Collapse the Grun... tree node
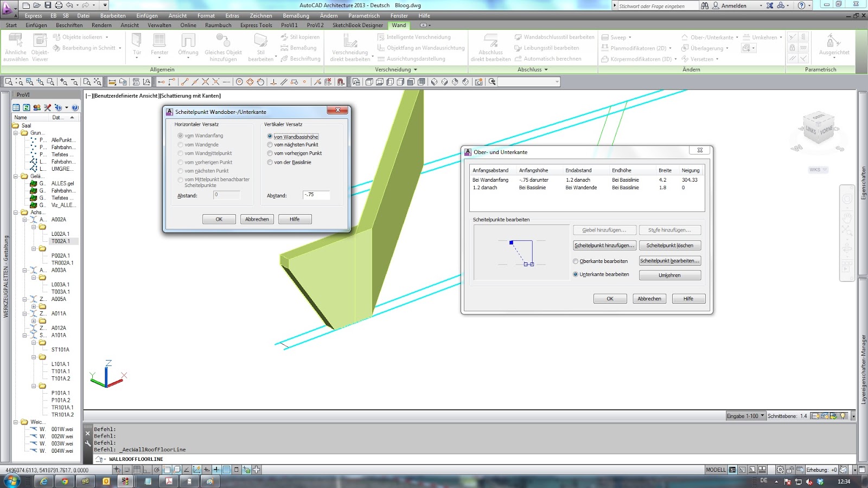This screenshot has height=488, width=868. click(x=16, y=133)
